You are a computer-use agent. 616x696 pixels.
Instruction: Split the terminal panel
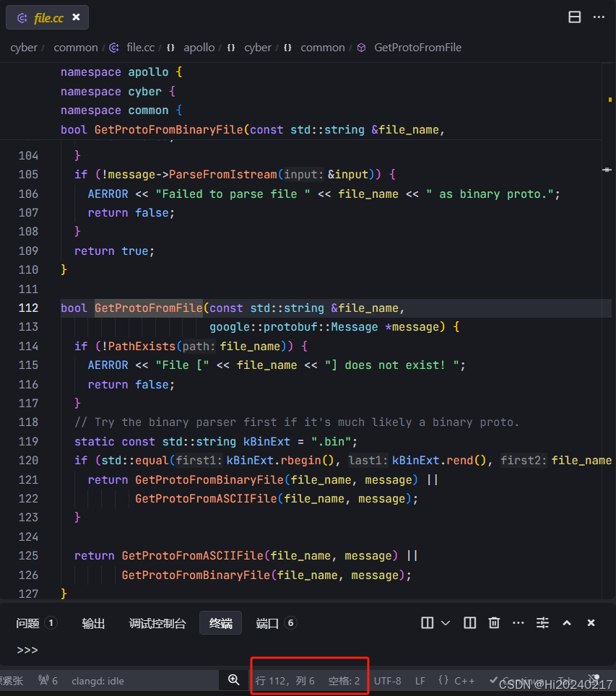[x=428, y=623]
